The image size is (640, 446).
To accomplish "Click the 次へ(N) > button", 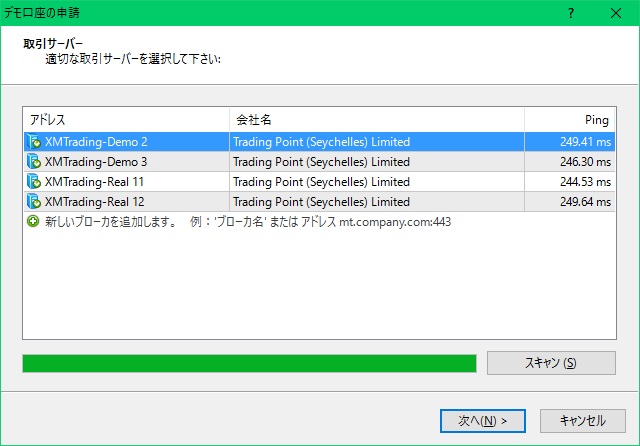I will coord(482,421).
